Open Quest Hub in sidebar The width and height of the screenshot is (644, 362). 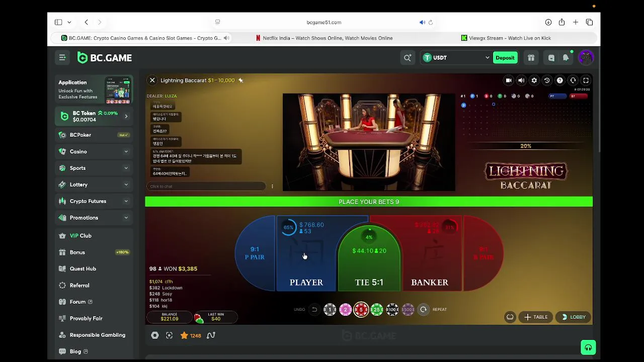click(x=94, y=269)
